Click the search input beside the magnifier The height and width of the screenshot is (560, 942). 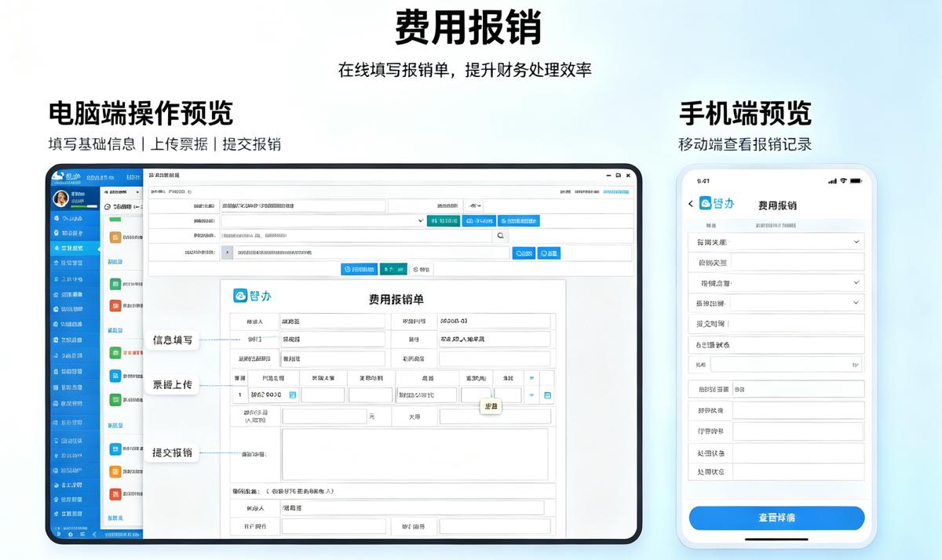[356, 235]
